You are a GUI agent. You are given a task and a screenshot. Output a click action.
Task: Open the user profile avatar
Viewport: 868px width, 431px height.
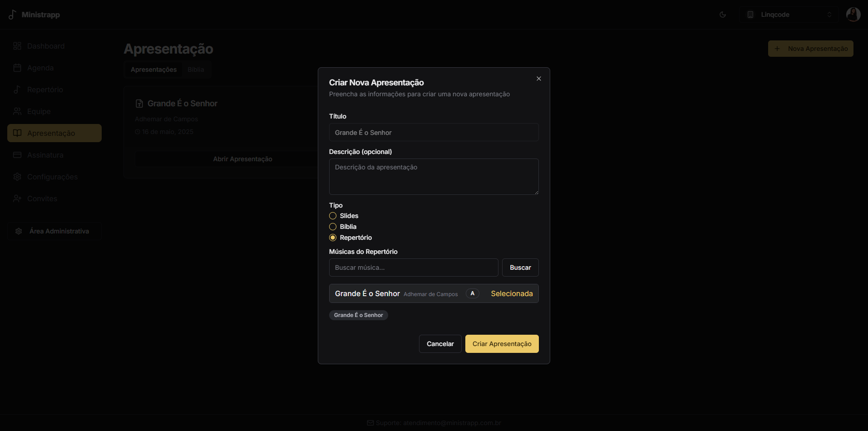click(853, 14)
